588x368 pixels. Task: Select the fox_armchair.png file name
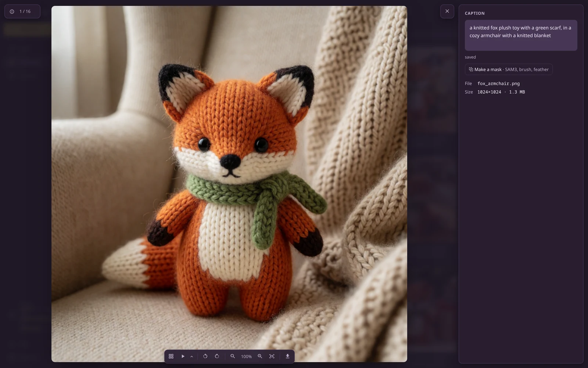498,84
